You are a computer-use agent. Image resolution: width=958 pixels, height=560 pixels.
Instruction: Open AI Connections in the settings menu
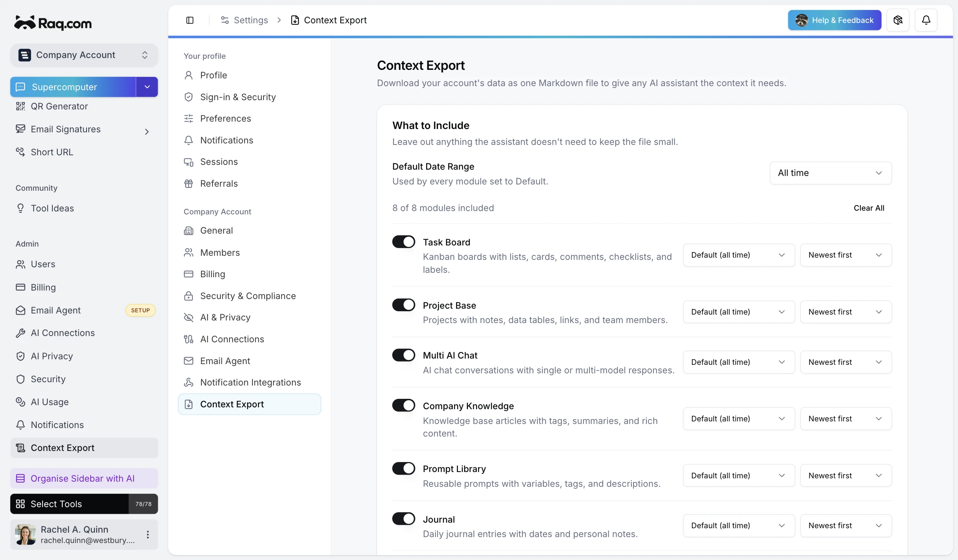point(249,339)
